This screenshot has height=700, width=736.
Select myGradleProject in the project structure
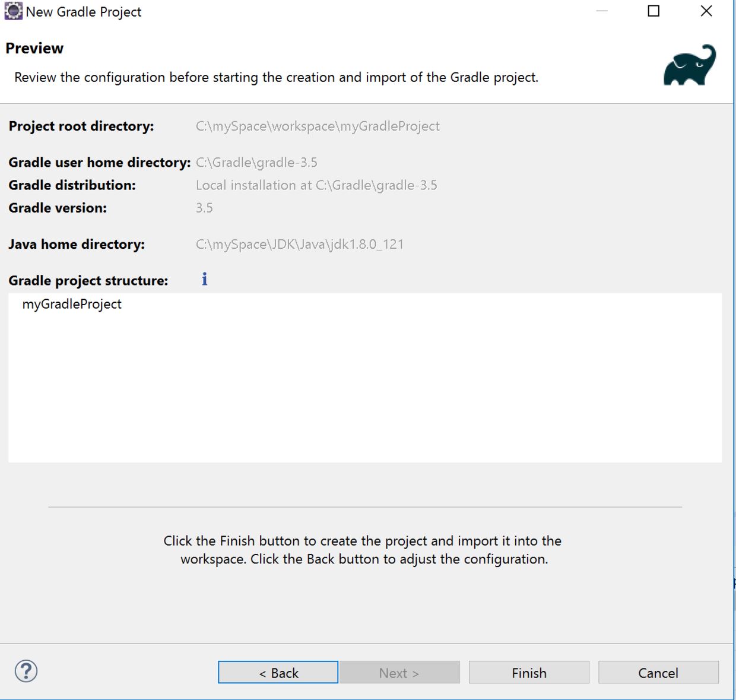pyautogui.click(x=72, y=304)
